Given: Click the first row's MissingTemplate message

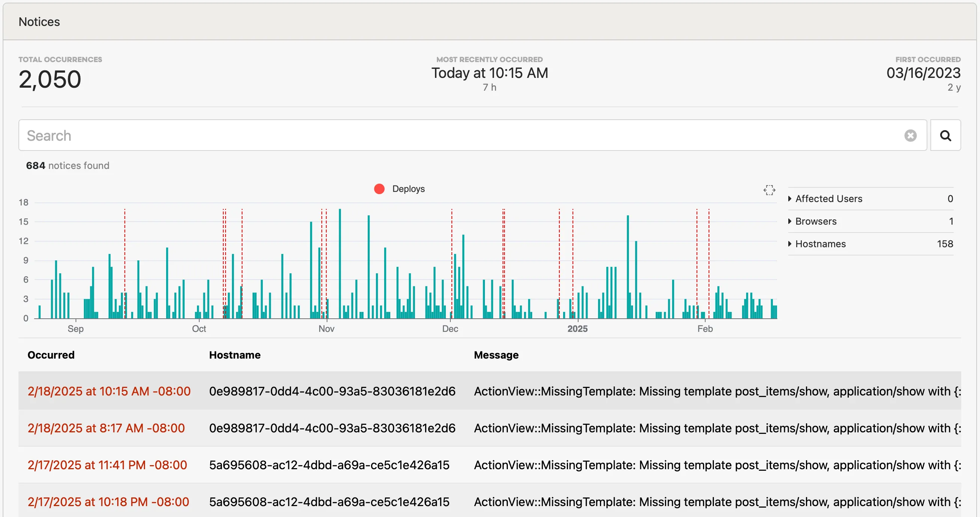Looking at the screenshot, I should pyautogui.click(x=717, y=391).
